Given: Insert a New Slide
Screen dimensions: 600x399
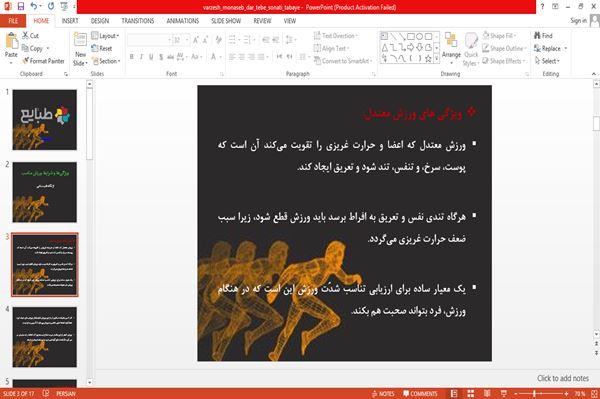Looking at the screenshot, I should click(80, 49).
